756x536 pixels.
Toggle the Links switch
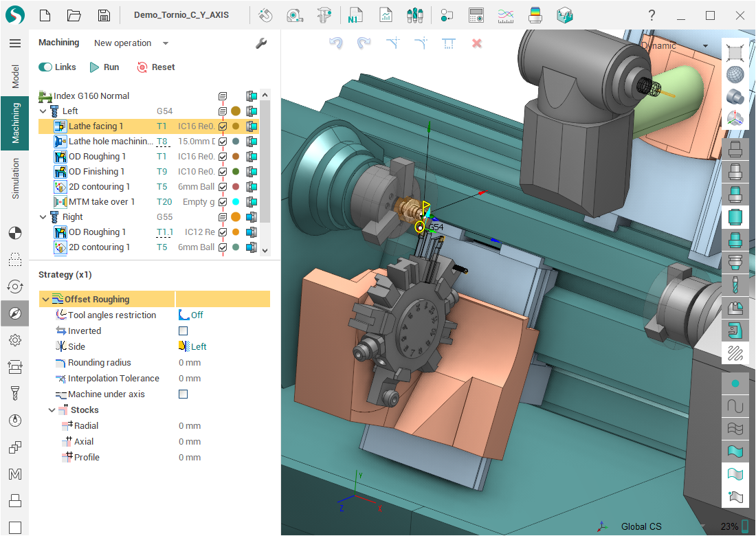click(46, 67)
